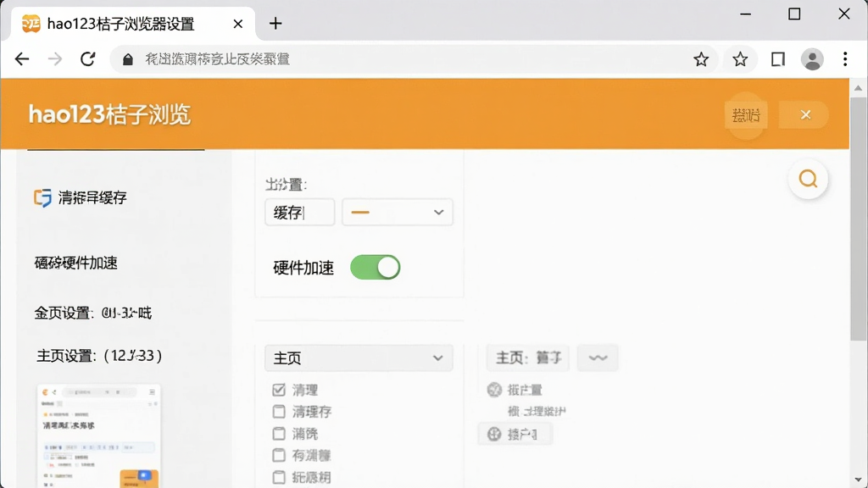Screen dimensions: 868x488
Task: Click the browser back arrow
Action: pos(22,59)
